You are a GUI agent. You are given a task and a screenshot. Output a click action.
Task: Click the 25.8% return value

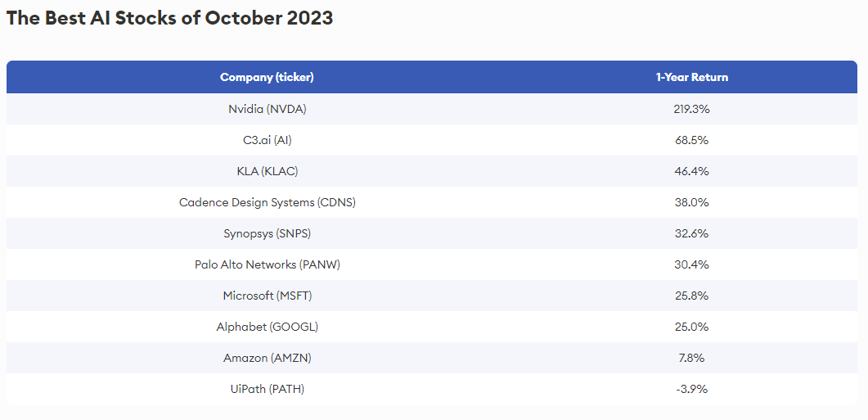pos(692,296)
